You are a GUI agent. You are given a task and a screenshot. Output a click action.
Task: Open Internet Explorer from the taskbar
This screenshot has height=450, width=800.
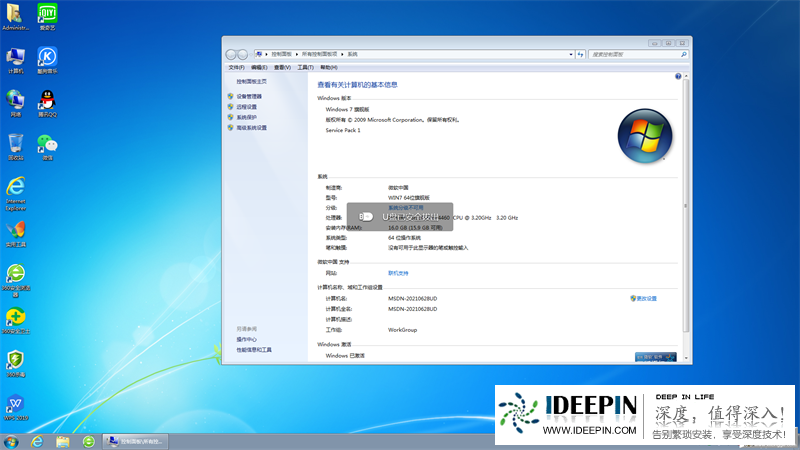pyautogui.click(x=37, y=441)
